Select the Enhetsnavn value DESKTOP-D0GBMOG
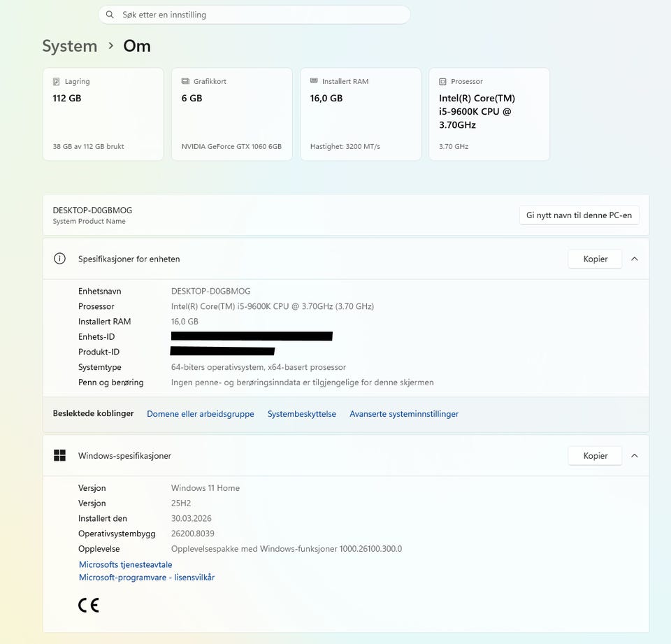The image size is (671, 644). click(x=211, y=291)
